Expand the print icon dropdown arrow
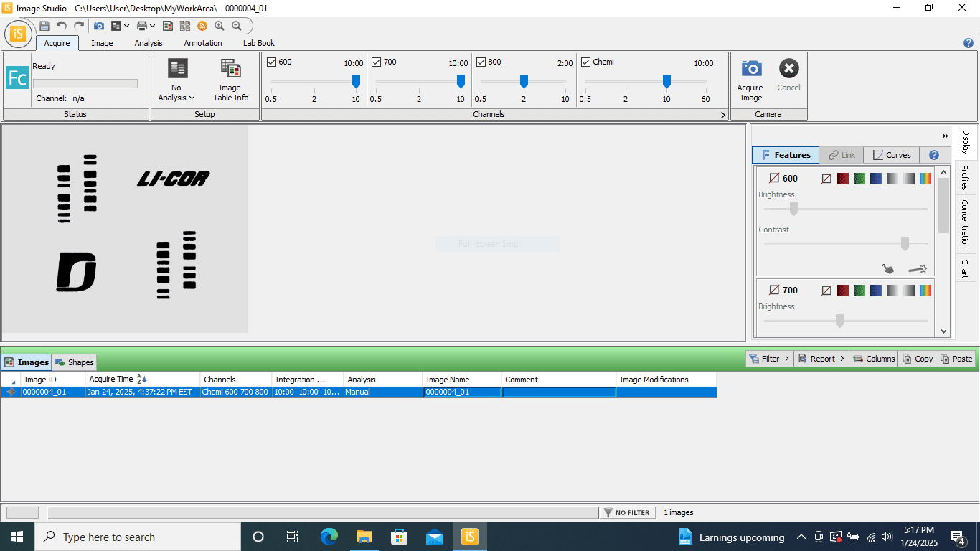The height and width of the screenshot is (551, 980). pos(152,26)
